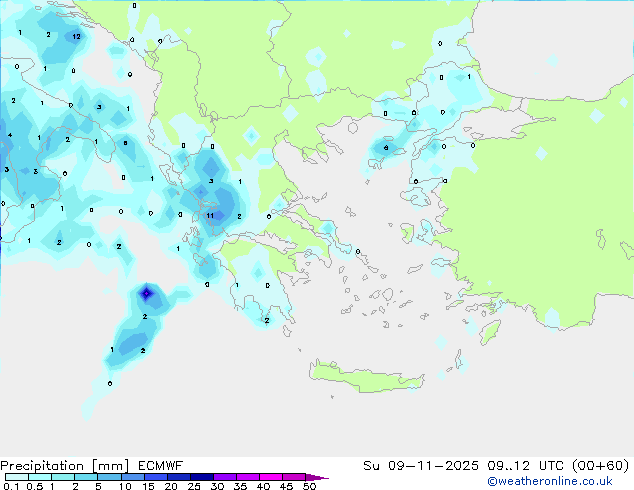
Task: Select the 5–10 mm legend swatch
Action: click(x=109, y=477)
